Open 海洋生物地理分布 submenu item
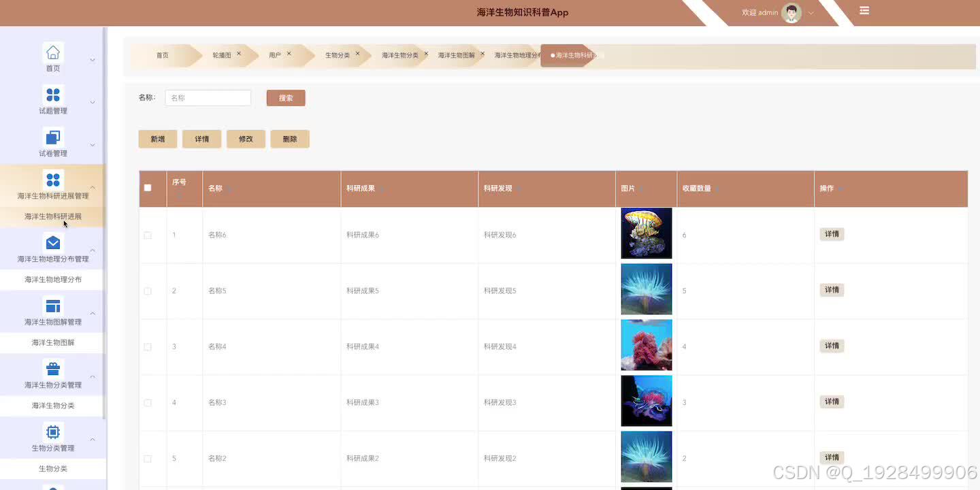Viewport: 980px width, 490px height. [x=53, y=280]
